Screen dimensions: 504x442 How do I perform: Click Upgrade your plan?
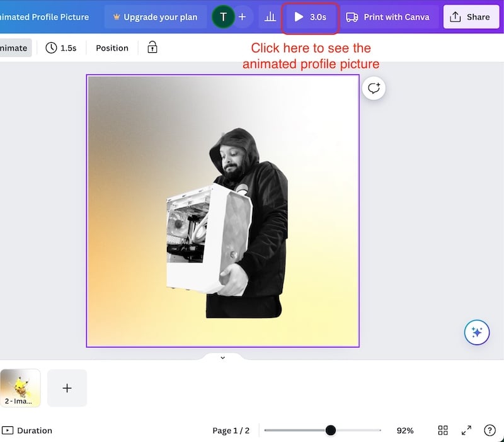click(156, 17)
